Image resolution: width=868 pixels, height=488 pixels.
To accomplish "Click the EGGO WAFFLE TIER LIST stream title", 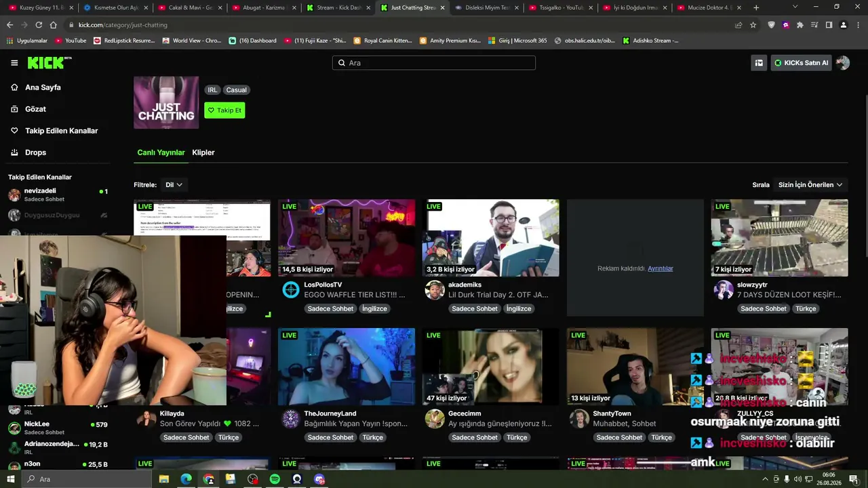I will tap(355, 295).
